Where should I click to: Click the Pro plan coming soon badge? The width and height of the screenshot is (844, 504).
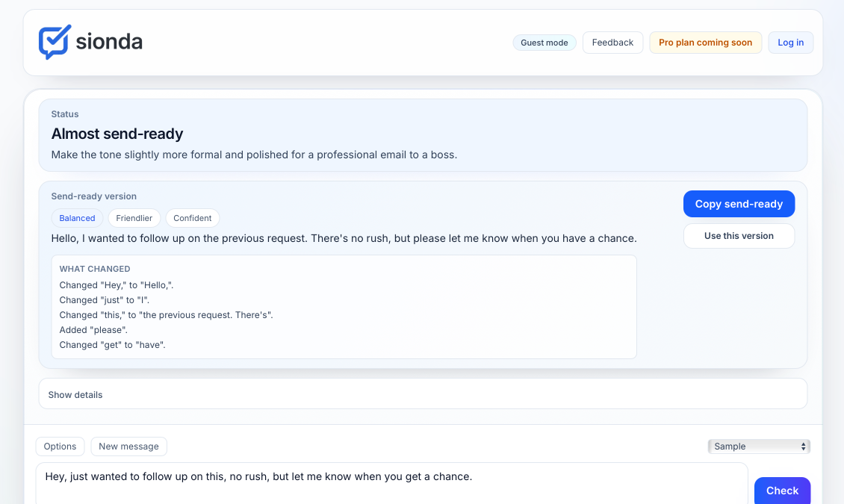tap(705, 43)
